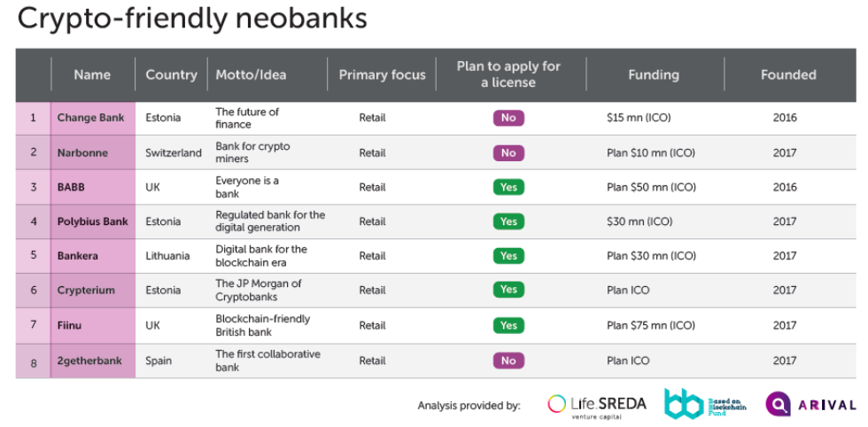Select the Funding column header

click(x=654, y=75)
